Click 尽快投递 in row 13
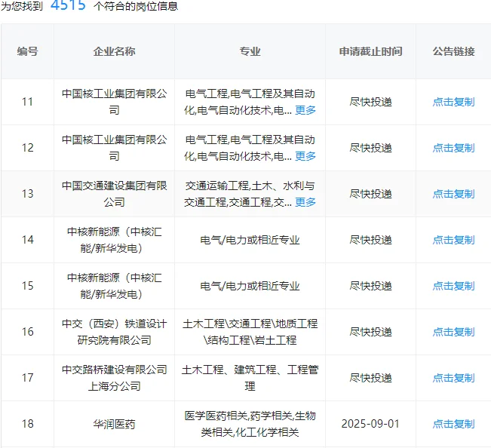The width and height of the screenshot is (491, 448). tap(371, 194)
